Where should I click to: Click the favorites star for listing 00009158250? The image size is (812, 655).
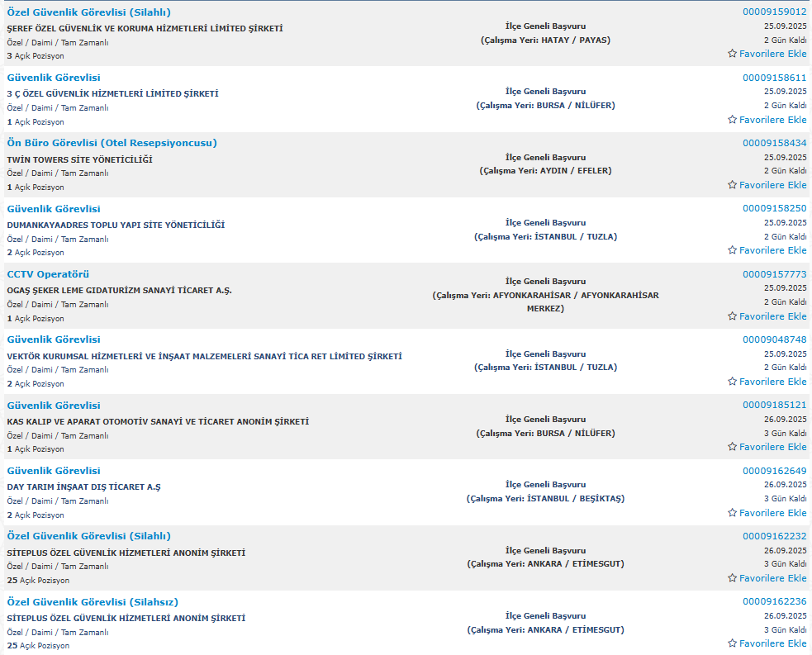tap(732, 250)
